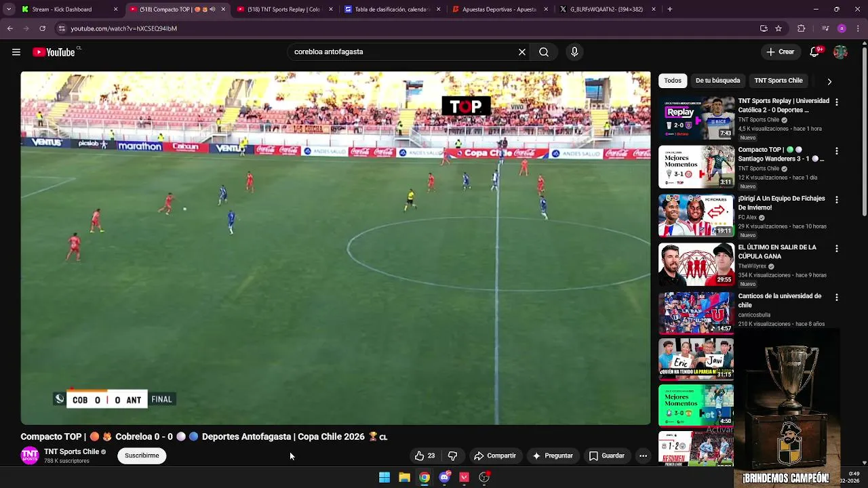
Task: Open the Chrome profile avatar
Action: point(842,28)
